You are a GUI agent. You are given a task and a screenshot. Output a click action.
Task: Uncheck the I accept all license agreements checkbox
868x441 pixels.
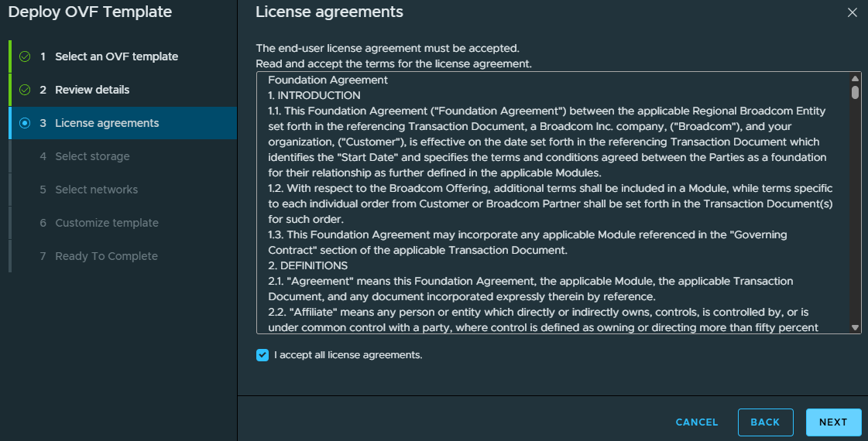tap(262, 355)
